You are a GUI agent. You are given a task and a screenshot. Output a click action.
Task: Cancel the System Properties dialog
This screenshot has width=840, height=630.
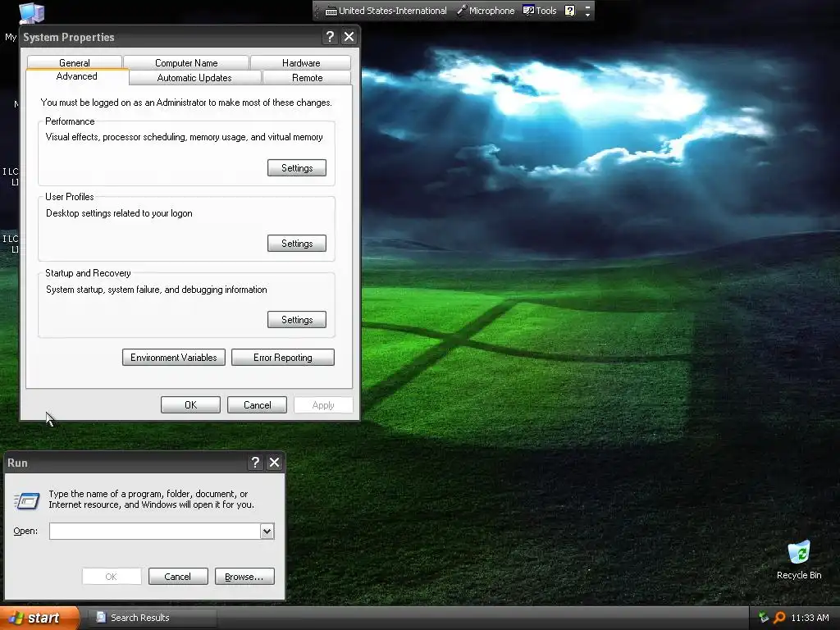point(257,405)
